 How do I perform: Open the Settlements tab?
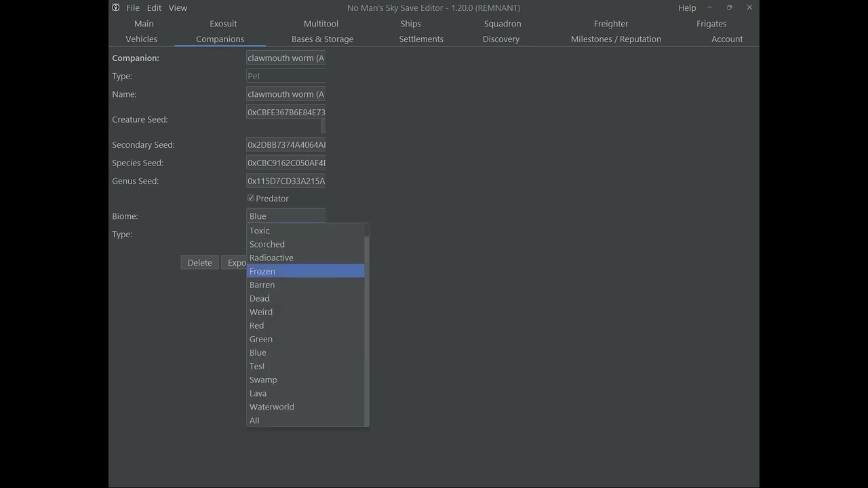[421, 39]
